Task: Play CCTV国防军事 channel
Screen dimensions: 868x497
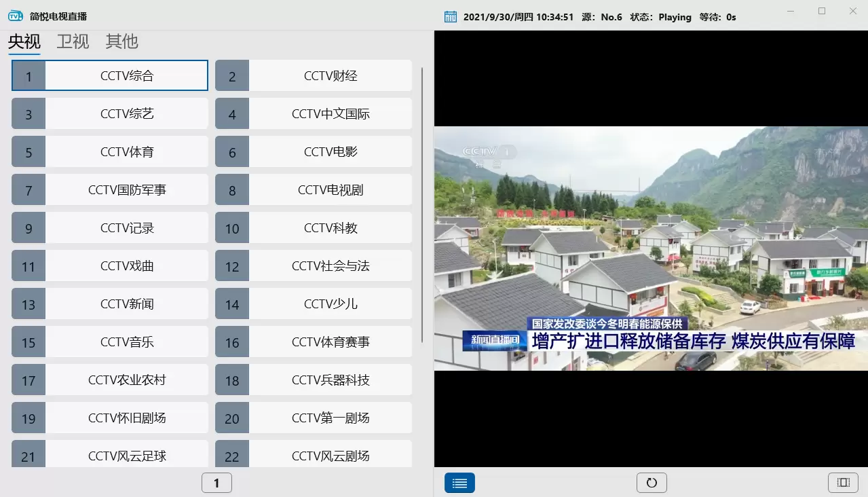Action: point(110,189)
